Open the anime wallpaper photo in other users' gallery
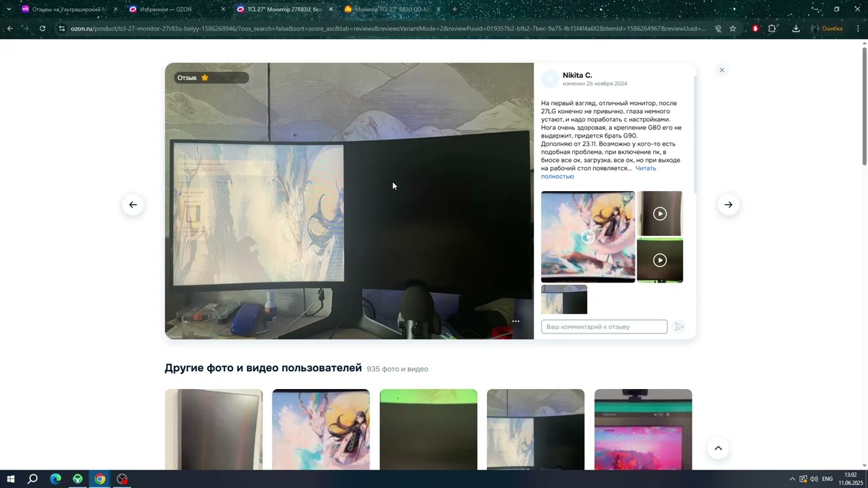 click(321, 430)
